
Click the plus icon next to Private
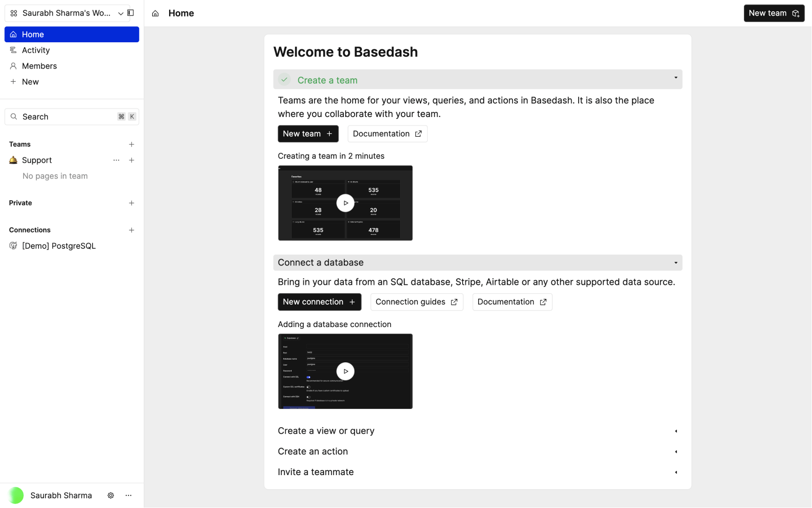pyautogui.click(x=131, y=203)
